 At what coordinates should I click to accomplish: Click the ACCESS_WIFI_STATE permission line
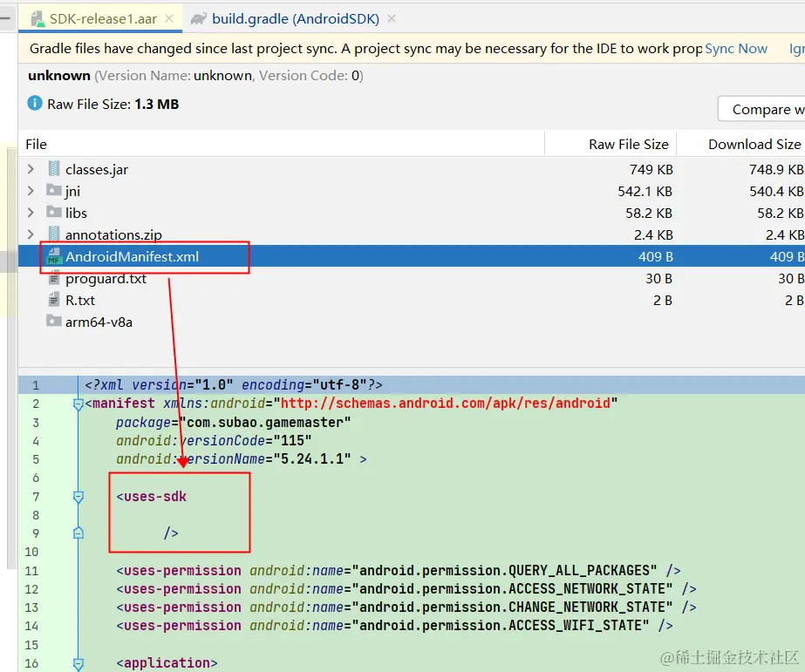pyautogui.click(x=394, y=627)
